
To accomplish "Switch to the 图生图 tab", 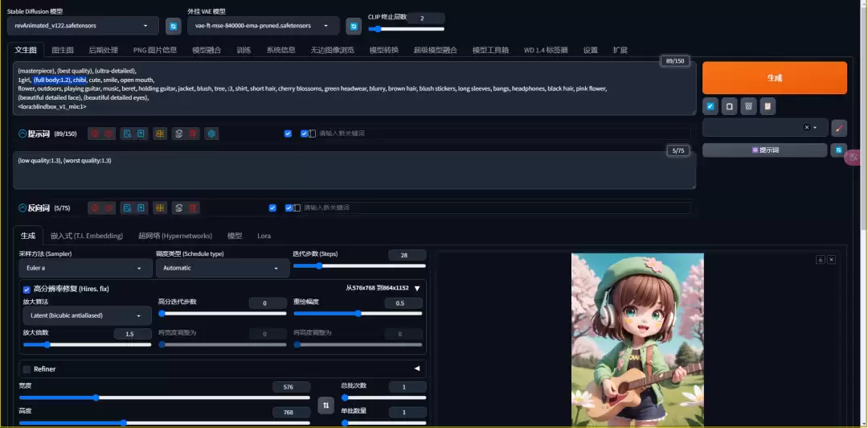I will coord(63,50).
